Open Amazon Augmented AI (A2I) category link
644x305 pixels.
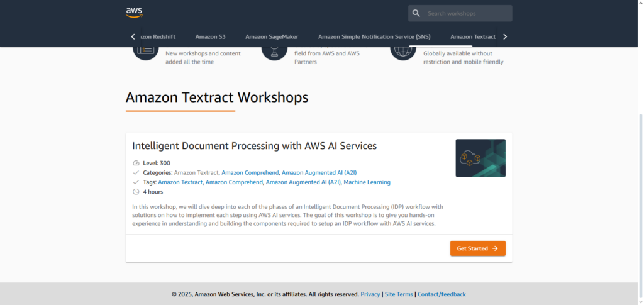coord(319,173)
